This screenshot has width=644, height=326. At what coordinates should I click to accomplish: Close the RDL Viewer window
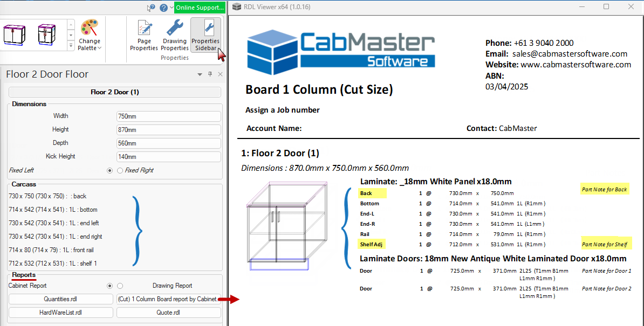tap(631, 6)
